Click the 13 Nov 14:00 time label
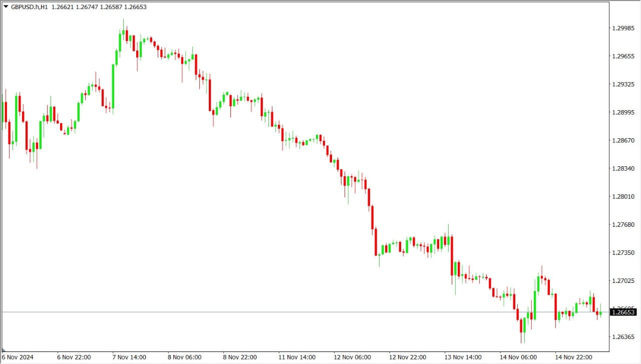Image resolution: width=641 pixels, height=364 pixels. point(463,357)
